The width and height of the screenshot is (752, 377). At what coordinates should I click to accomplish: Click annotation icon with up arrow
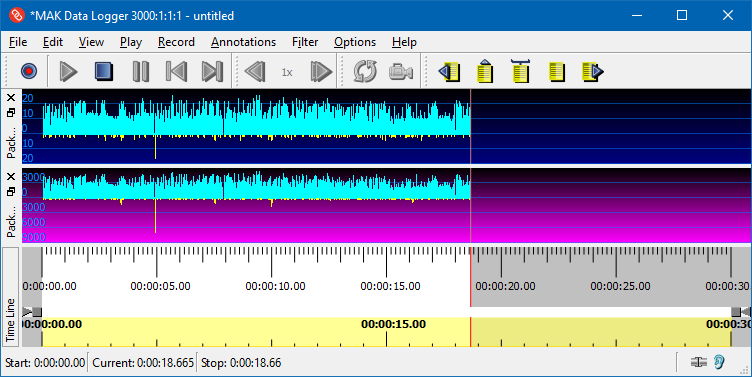[x=485, y=71]
